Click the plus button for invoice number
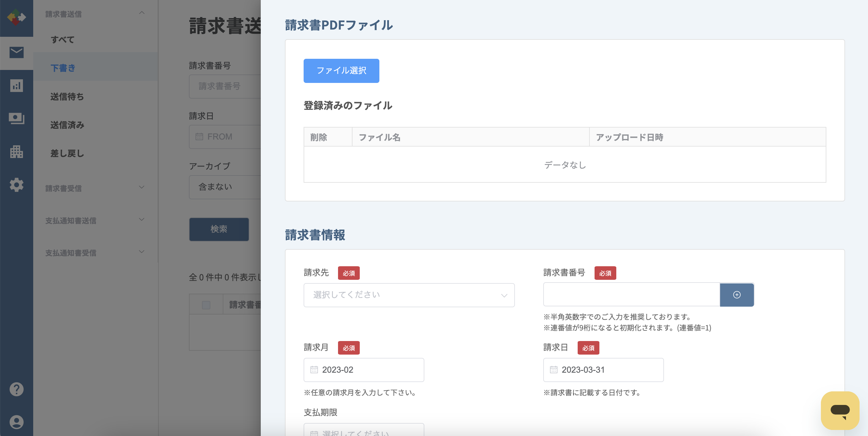The height and width of the screenshot is (436, 868). (x=737, y=295)
